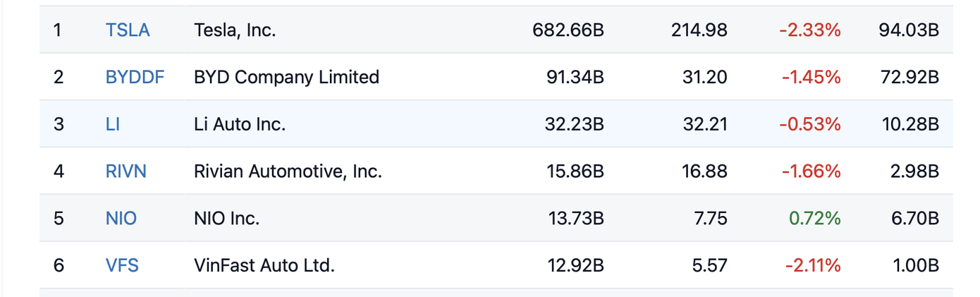Screen dimensions: 980x297
Task: Click VinFast's 1.00B revenue value
Action: click(x=914, y=266)
